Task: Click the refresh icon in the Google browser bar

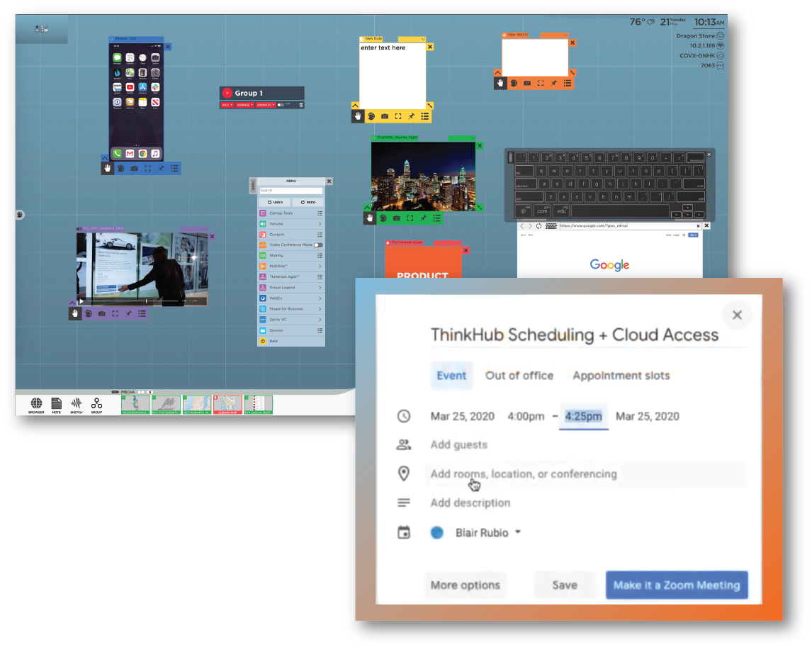Action: 538,226
